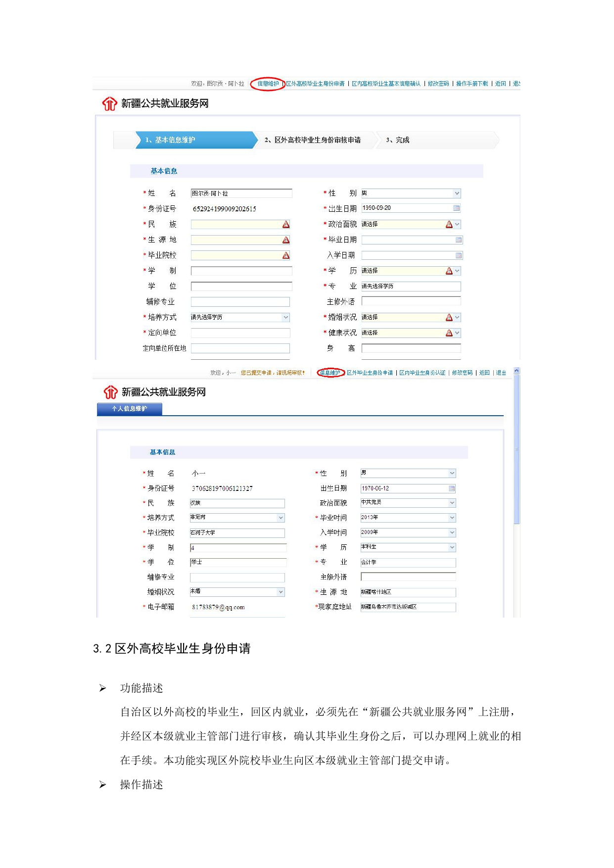The width and height of the screenshot is (614, 868).
Task: Open calendar icon for 出生日期 1990-09-20
Action: tap(457, 208)
